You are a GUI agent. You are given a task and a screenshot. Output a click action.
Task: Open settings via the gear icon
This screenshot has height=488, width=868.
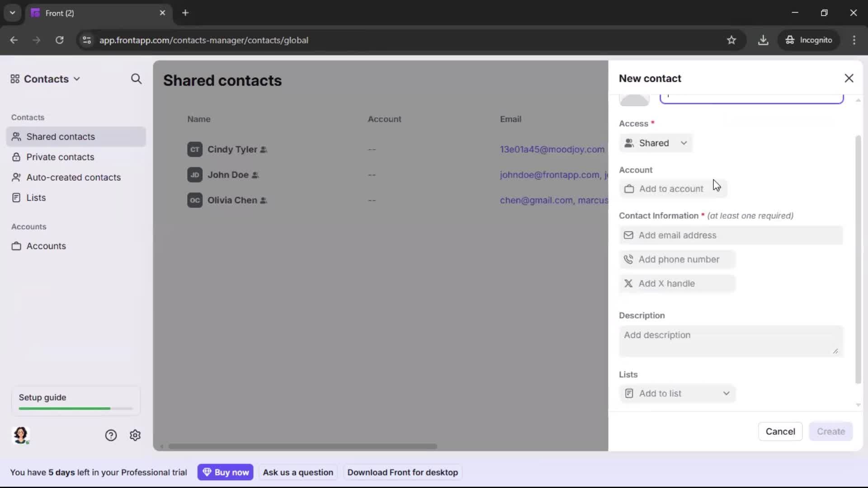(135, 435)
